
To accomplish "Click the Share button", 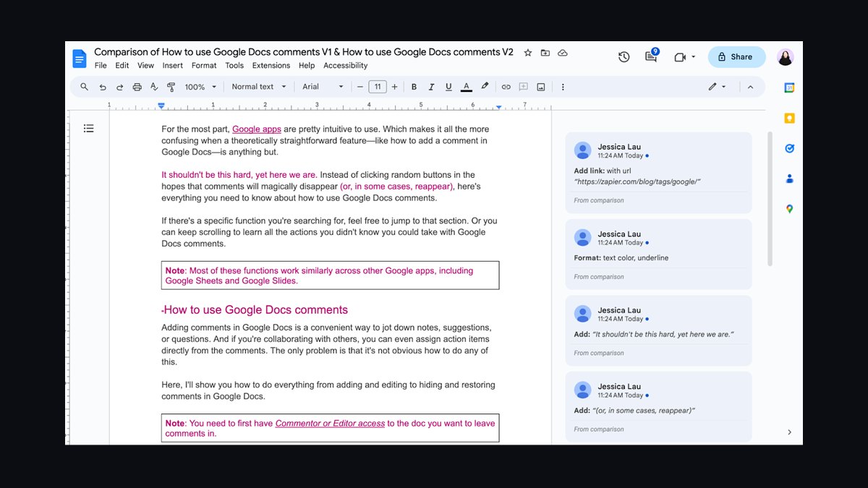I will point(736,57).
